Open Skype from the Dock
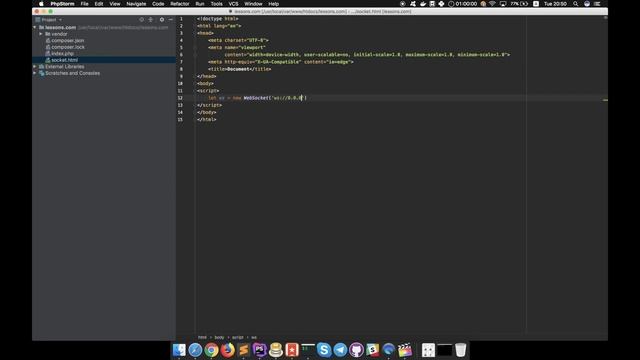 pos(324,350)
